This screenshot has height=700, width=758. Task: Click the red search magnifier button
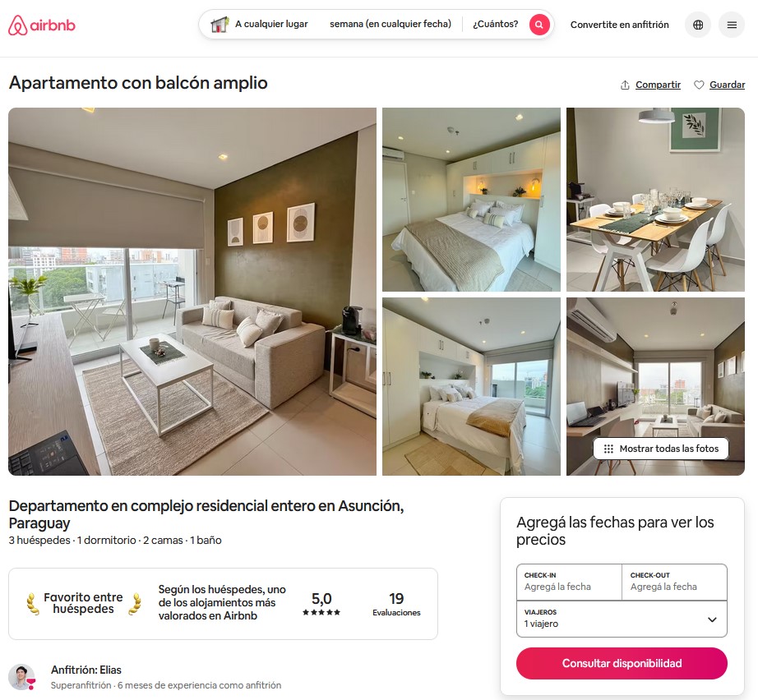pyautogui.click(x=539, y=24)
